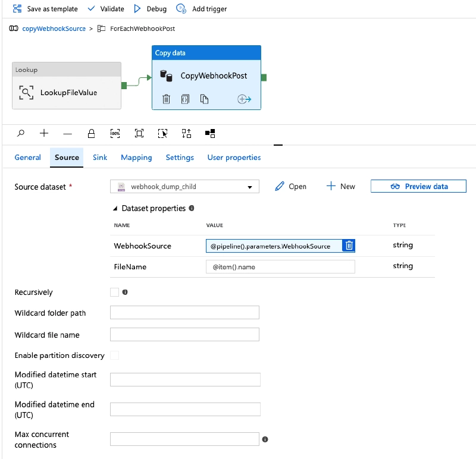The height and width of the screenshot is (459, 476).
Task: Open the Sink tab
Action: [x=99, y=157]
